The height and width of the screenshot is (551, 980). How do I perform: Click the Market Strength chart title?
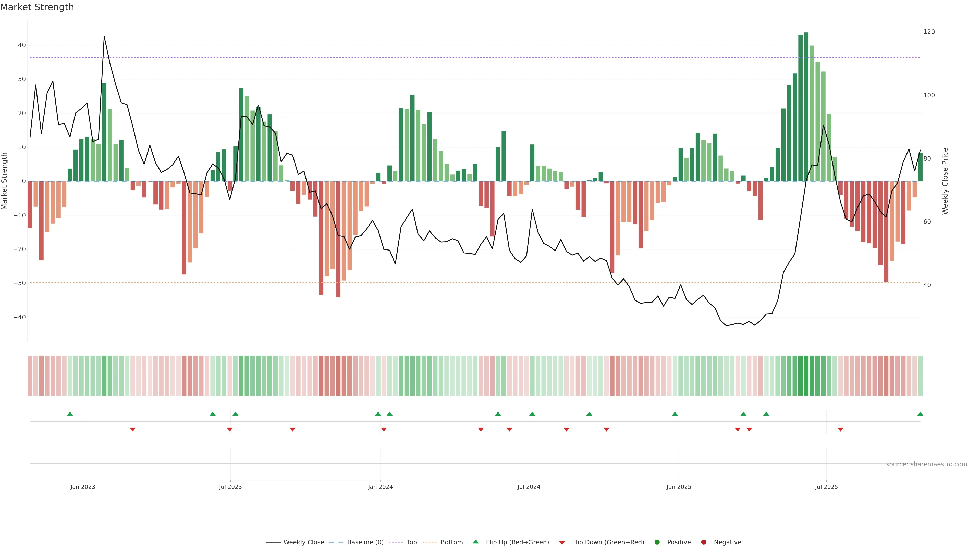(37, 7)
